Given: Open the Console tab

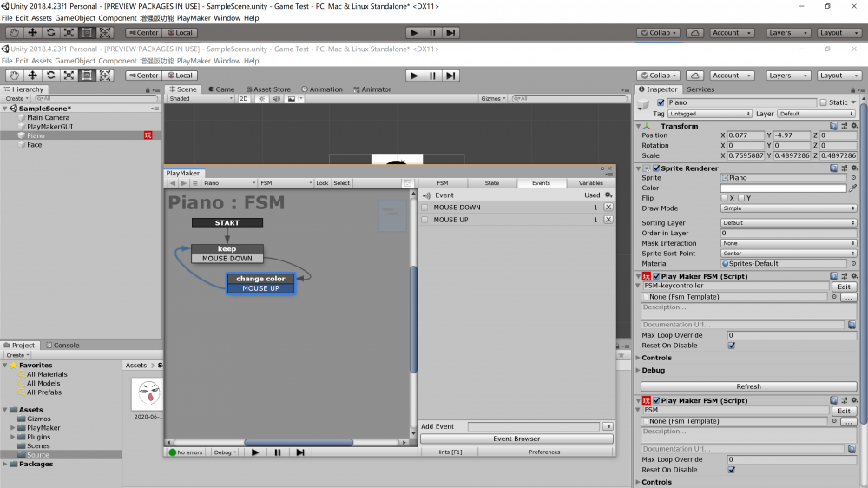Looking at the screenshot, I should 62,345.
